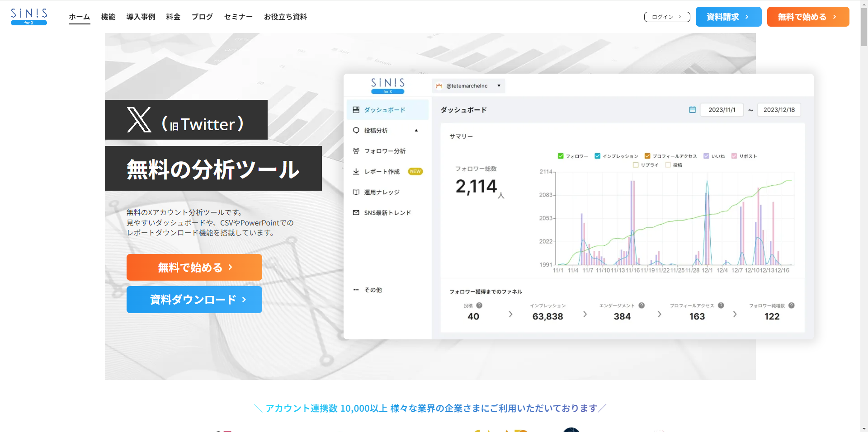Open the ホーム navigation tab
The image size is (868, 432).
pyautogui.click(x=80, y=17)
